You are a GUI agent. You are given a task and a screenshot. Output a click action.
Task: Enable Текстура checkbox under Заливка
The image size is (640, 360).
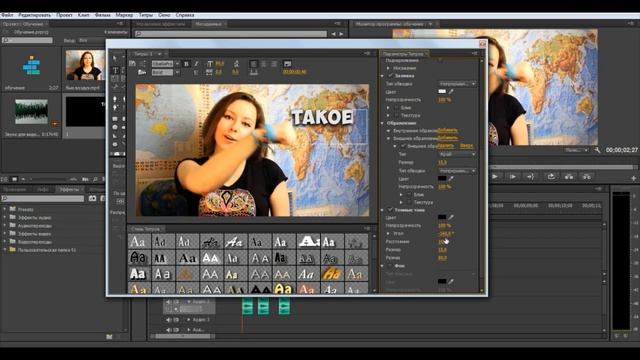click(396, 116)
